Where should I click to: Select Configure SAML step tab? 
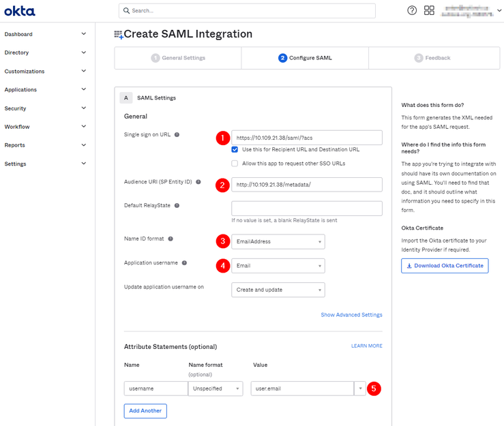(x=305, y=58)
